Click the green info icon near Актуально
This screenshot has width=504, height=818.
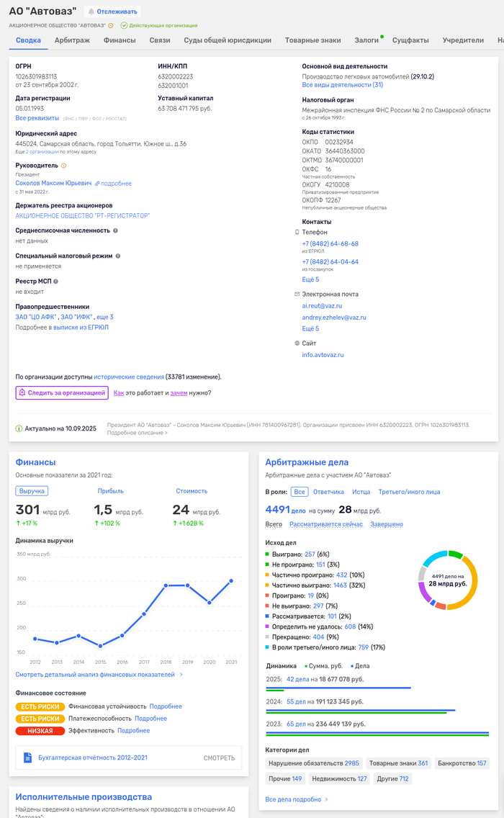[x=19, y=428]
